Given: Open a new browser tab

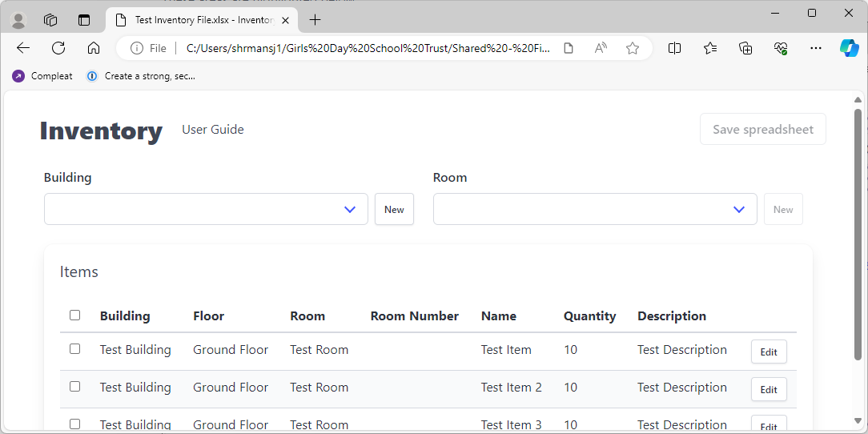Looking at the screenshot, I should point(315,20).
